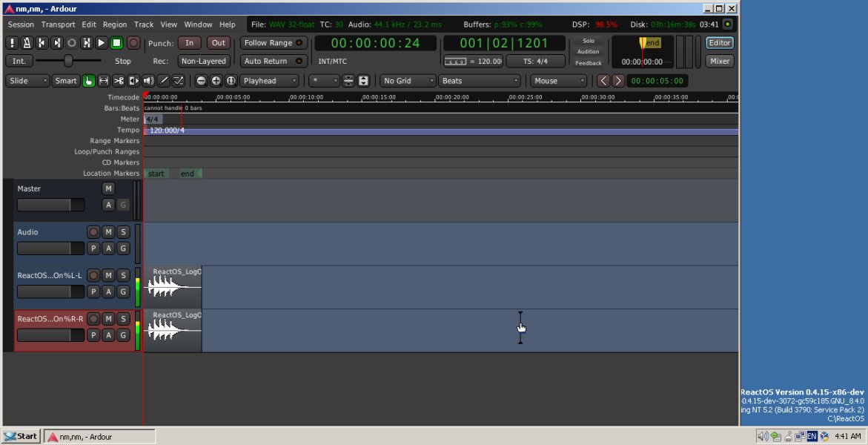Toggle loop playback icon
Screen dimensions: 868x445
pyautogui.click(x=71, y=43)
